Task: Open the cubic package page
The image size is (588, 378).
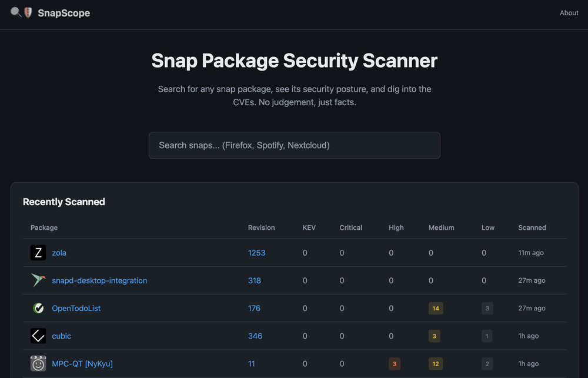Action: (x=61, y=336)
